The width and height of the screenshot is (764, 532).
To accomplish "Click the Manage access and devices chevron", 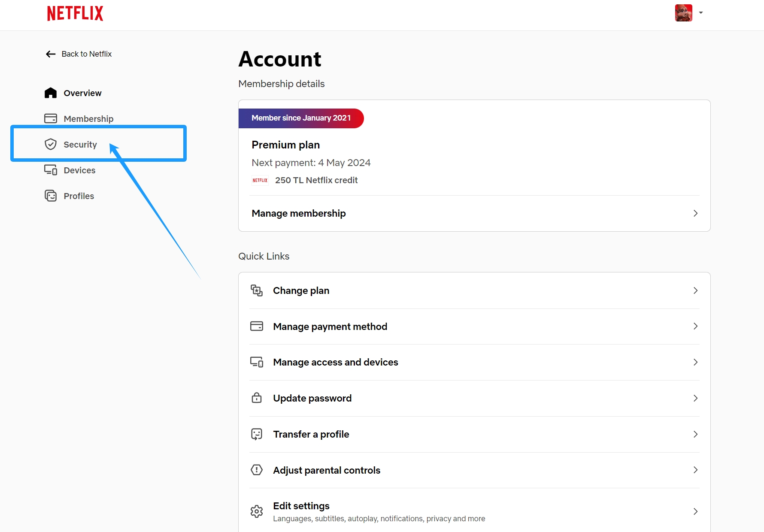I will (x=695, y=363).
